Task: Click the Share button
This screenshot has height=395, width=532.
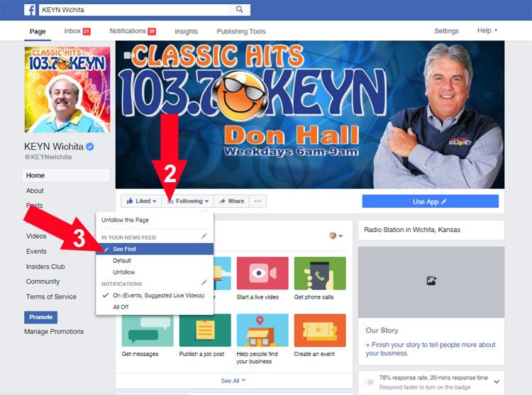Action: point(231,201)
